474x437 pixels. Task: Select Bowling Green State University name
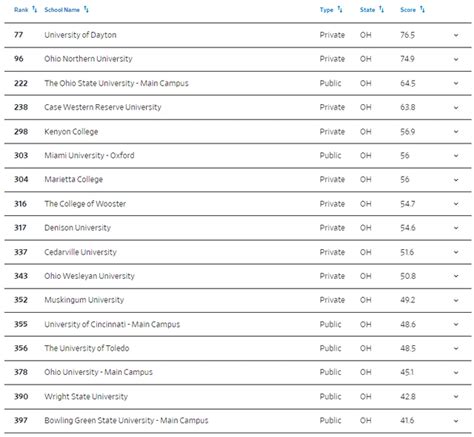click(x=126, y=420)
